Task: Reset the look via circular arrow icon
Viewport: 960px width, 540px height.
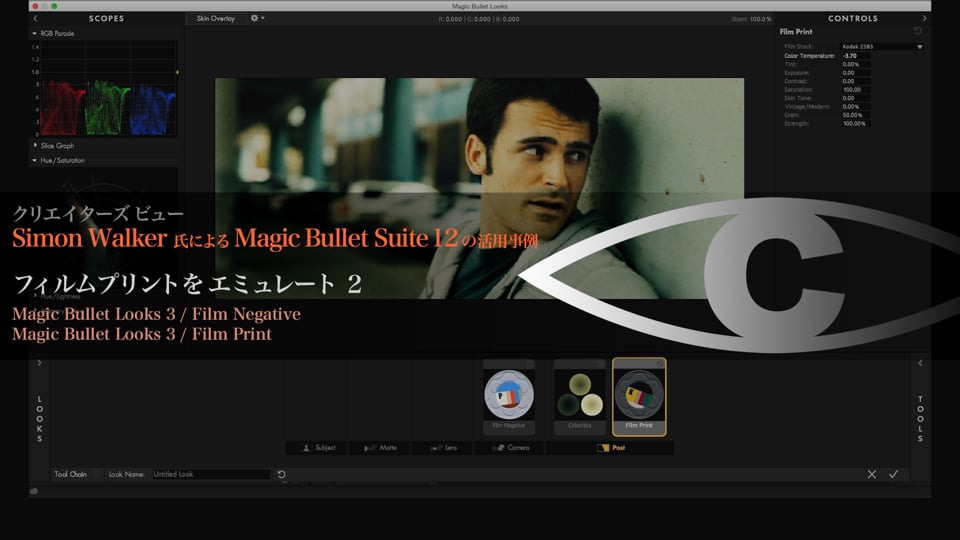Action: [x=281, y=474]
